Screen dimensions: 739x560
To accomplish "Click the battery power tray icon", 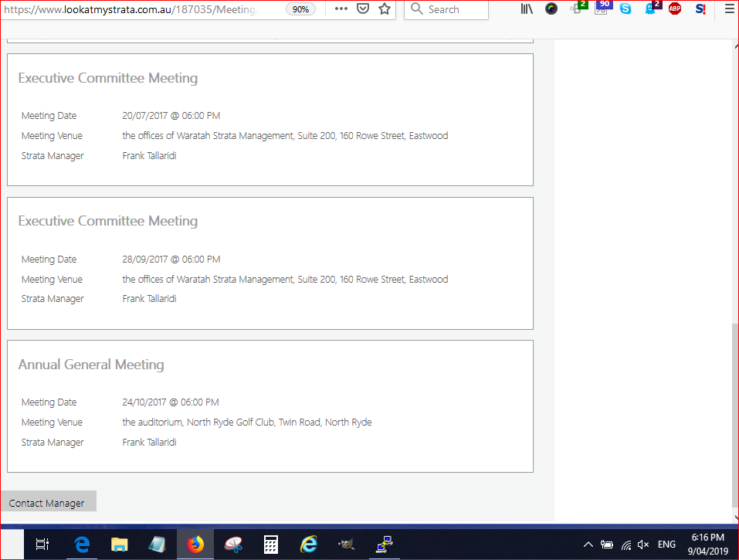I will (606, 545).
